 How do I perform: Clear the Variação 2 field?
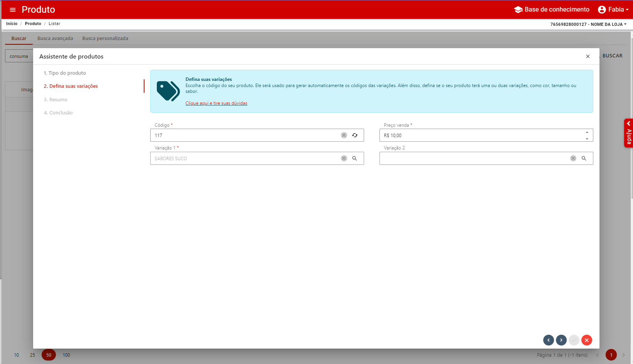573,158
